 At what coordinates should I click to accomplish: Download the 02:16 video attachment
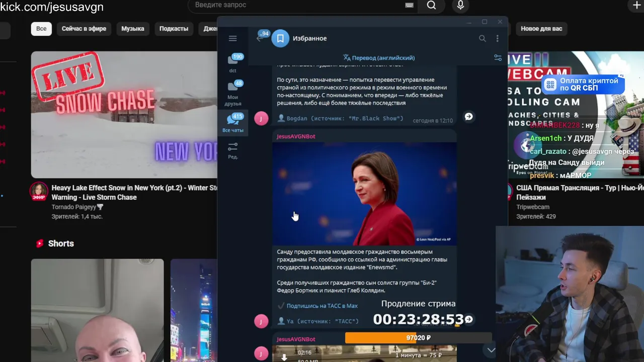point(284,357)
